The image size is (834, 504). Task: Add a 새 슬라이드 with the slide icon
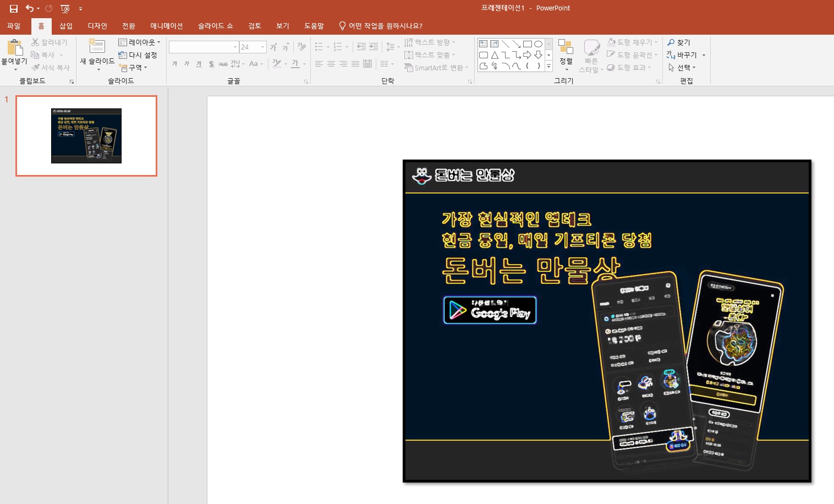pyautogui.click(x=97, y=46)
